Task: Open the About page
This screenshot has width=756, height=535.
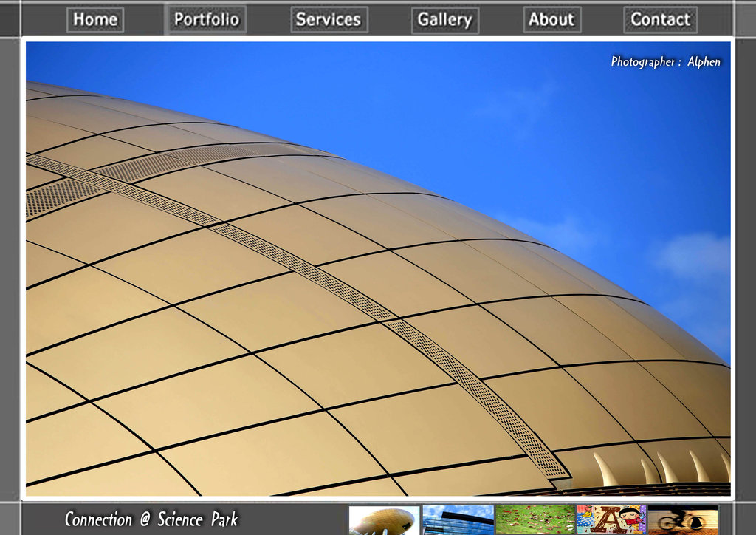Action: pyautogui.click(x=551, y=20)
